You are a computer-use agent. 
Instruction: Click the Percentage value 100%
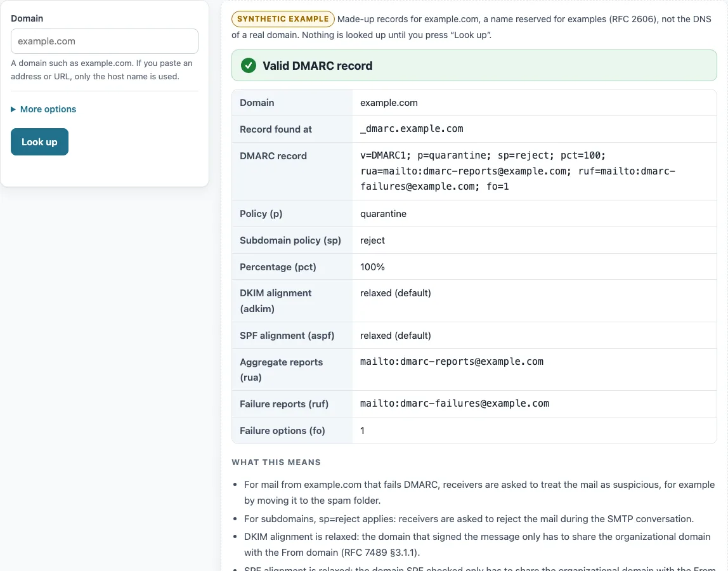[372, 267]
